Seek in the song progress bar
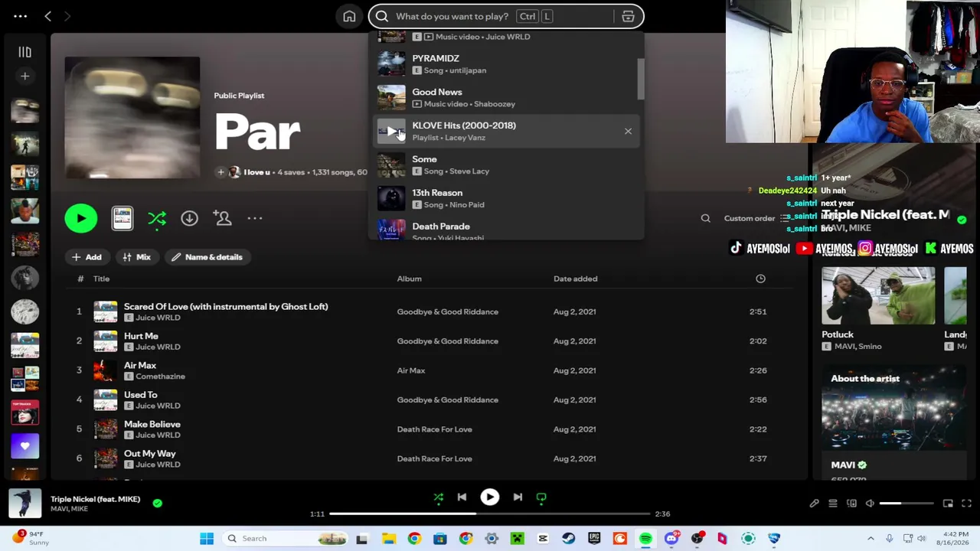Screen dimensions: 980x551 [489, 514]
